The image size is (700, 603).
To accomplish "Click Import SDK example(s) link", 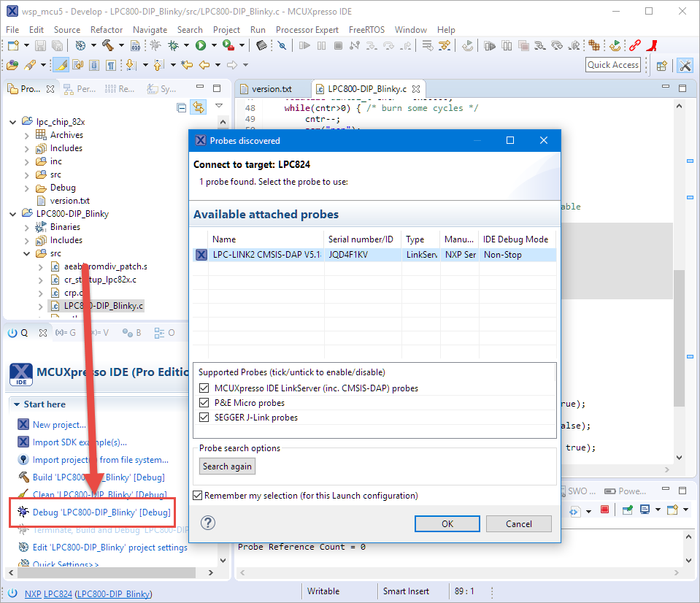I will point(80,442).
